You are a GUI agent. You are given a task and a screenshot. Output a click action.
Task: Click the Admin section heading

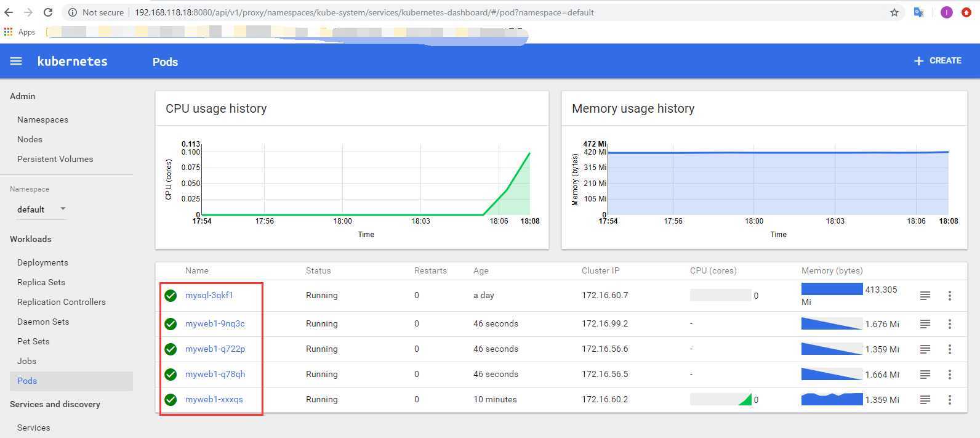coord(22,96)
